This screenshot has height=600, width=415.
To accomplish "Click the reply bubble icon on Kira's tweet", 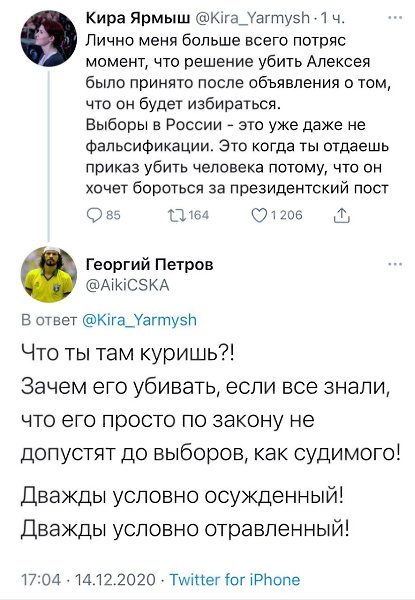I will click(94, 216).
